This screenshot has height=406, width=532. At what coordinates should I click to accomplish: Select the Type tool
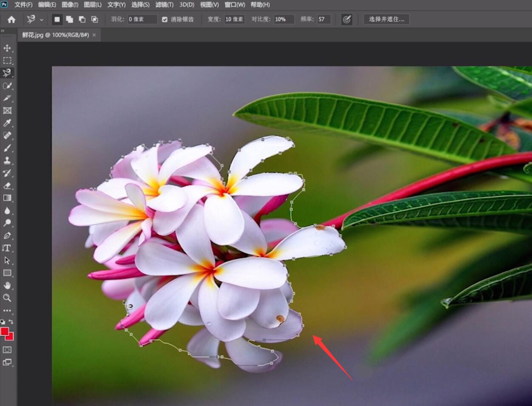tap(7, 248)
